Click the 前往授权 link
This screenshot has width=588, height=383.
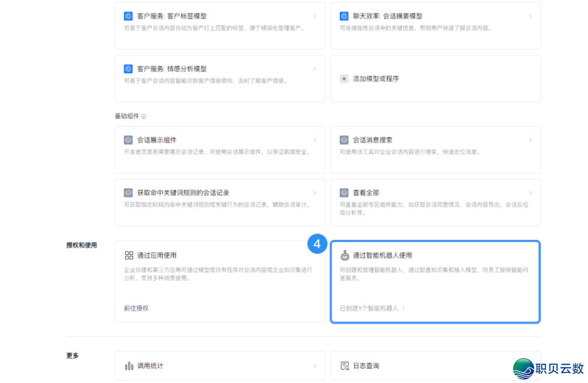[136, 308]
